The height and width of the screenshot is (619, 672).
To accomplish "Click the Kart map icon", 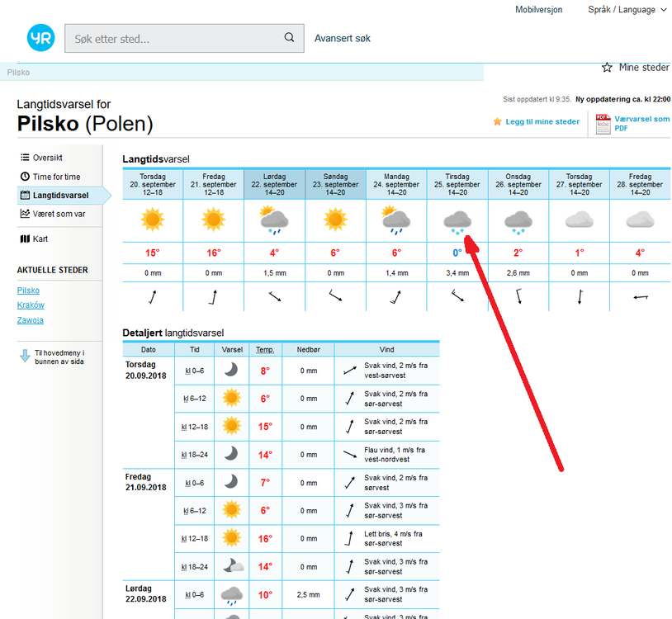I will tap(25, 239).
